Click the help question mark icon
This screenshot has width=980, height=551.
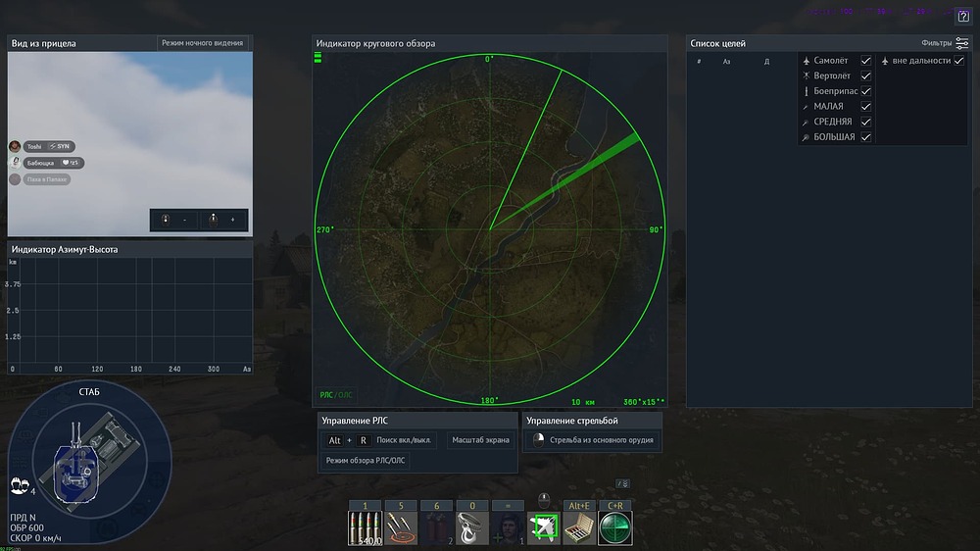[x=963, y=17]
